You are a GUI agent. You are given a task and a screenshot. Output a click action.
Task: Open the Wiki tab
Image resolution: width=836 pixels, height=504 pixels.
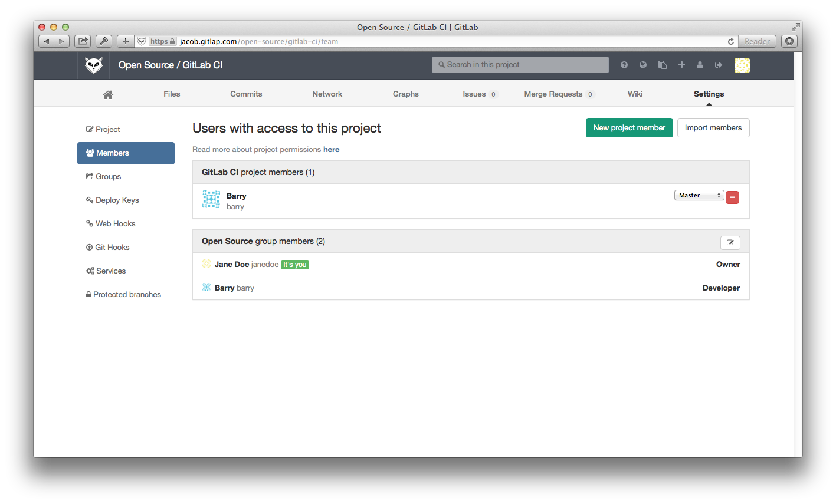coord(635,94)
